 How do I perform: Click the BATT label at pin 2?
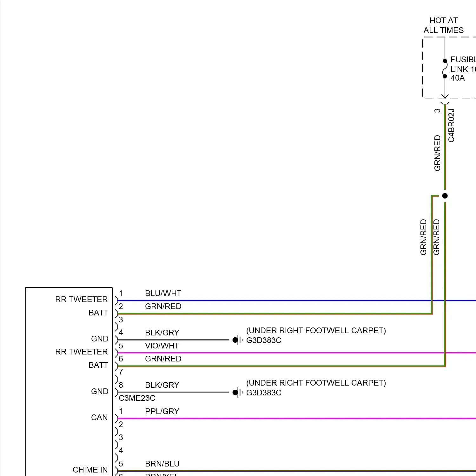click(98, 313)
